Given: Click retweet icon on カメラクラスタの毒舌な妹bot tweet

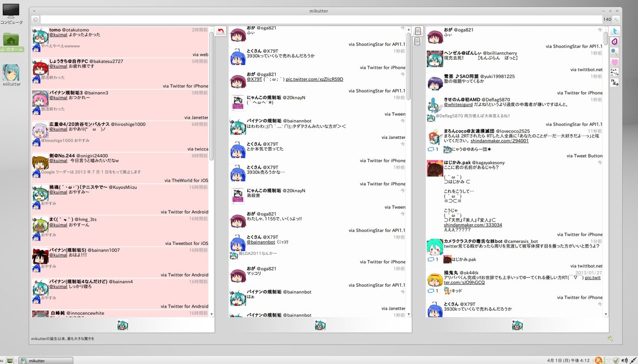Looking at the screenshot, I should pyautogui.click(x=431, y=259).
